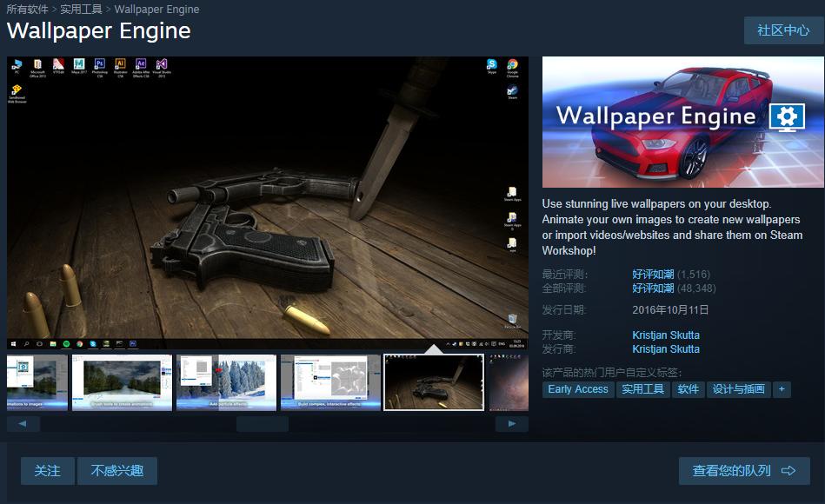Open the Early Access tag page
The image size is (825, 504).
click(577, 389)
